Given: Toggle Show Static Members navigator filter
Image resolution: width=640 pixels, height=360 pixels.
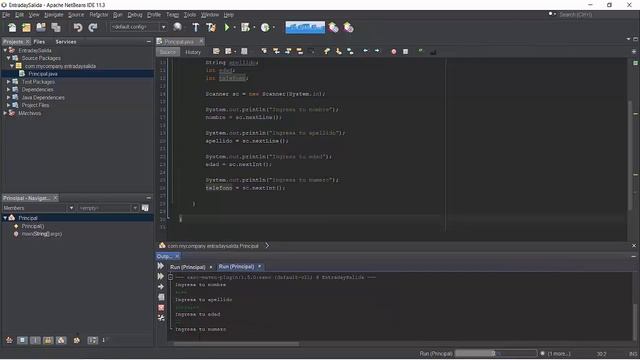Looking at the screenshot, I should [35, 340].
